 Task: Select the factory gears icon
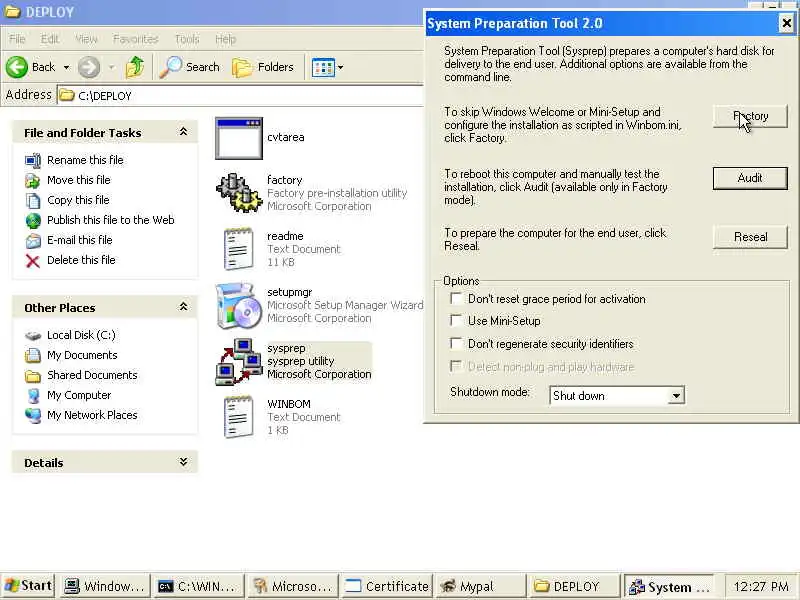pos(239,192)
